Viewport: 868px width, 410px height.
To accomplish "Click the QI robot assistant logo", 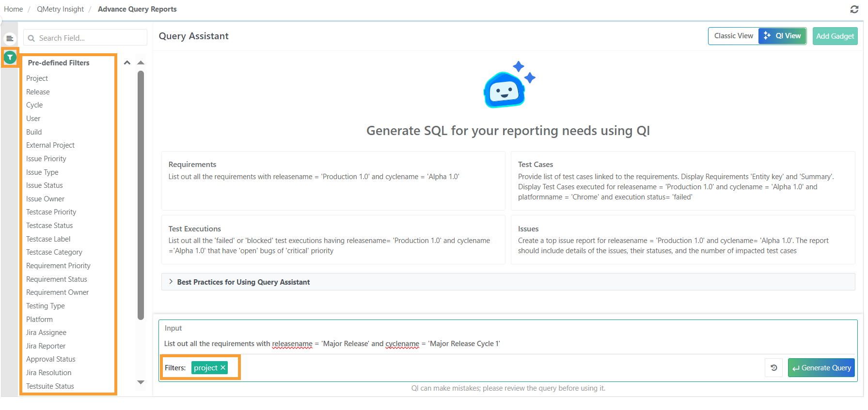I will tap(507, 86).
